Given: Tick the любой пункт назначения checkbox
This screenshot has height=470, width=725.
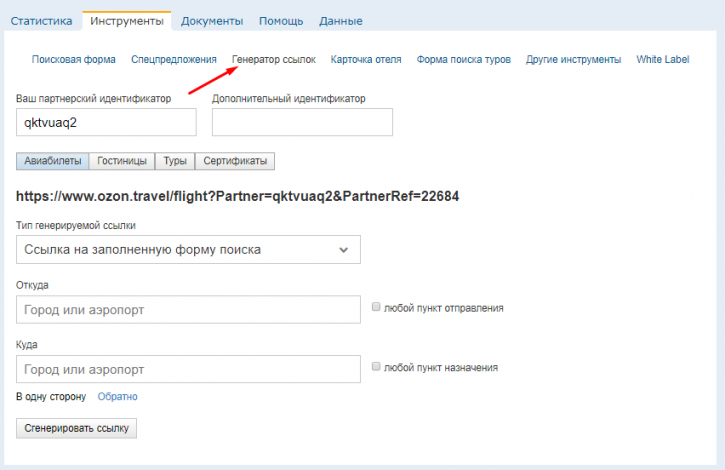Looking at the screenshot, I should [376, 366].
